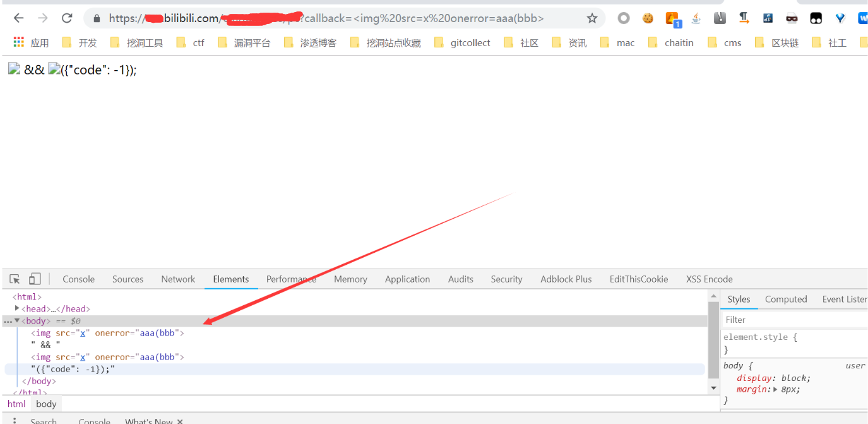This screenshot has height=424, width=868.
Task: Close the What's New drawer tab
Action: coord(180,421)
